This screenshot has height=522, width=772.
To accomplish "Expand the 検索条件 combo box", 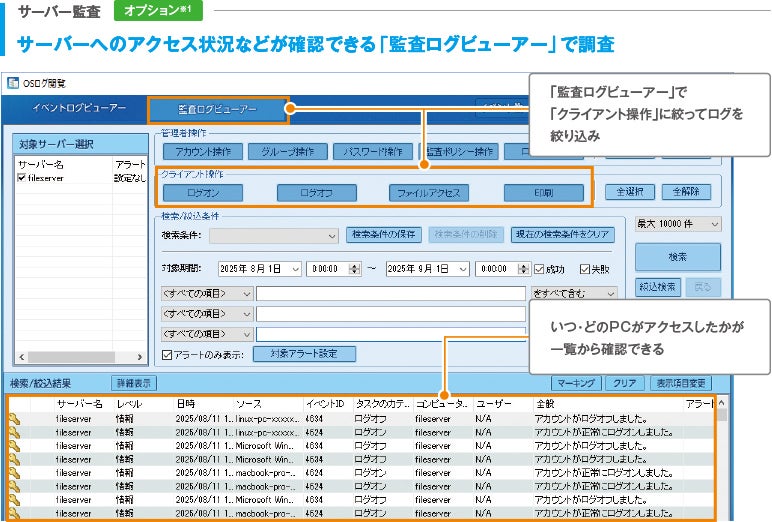I will [x=332, y=236].
